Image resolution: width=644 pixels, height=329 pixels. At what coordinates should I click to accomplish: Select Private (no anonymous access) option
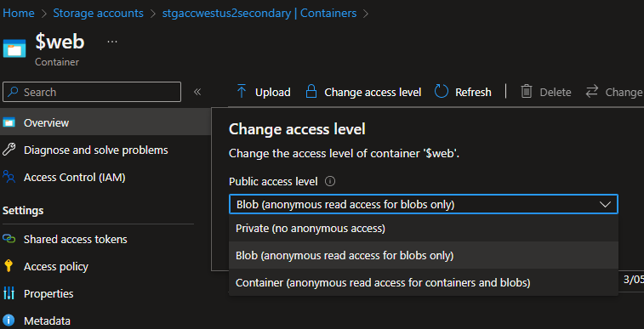(423, 228)
